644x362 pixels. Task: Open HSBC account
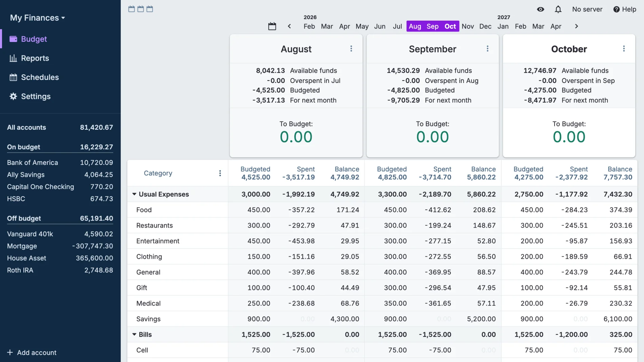[60, 199]
